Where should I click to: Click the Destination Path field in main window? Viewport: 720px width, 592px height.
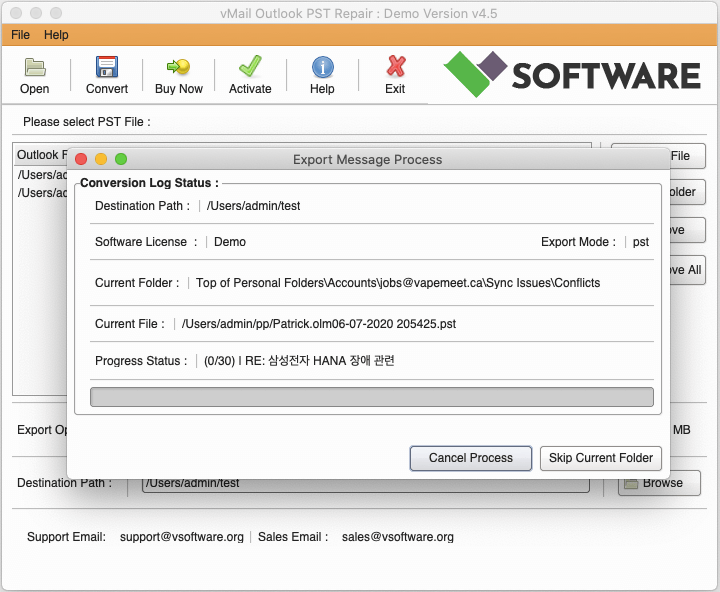[366, 484]
